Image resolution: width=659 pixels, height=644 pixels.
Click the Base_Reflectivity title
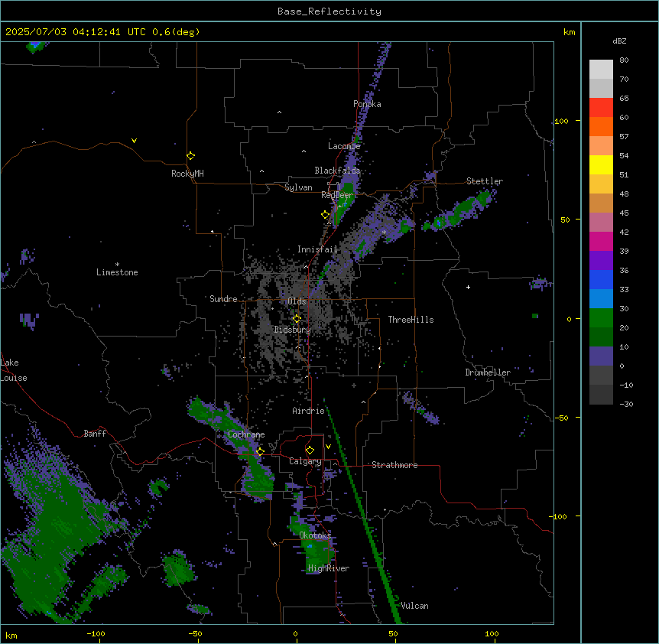click(x=329, y=11)
